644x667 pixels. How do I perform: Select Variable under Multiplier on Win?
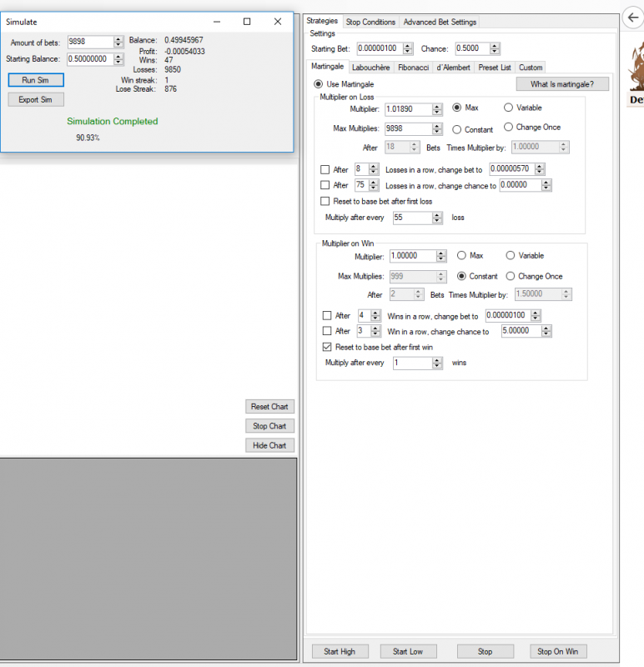(511, 255)
